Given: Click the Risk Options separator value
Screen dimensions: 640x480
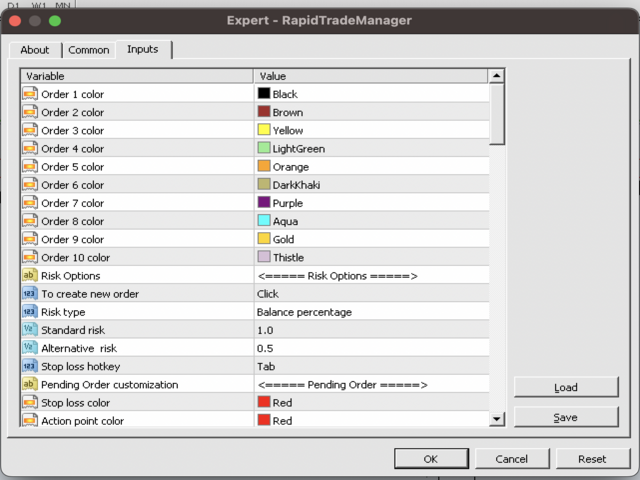Looking at the screenshot, I should (371, 276).
